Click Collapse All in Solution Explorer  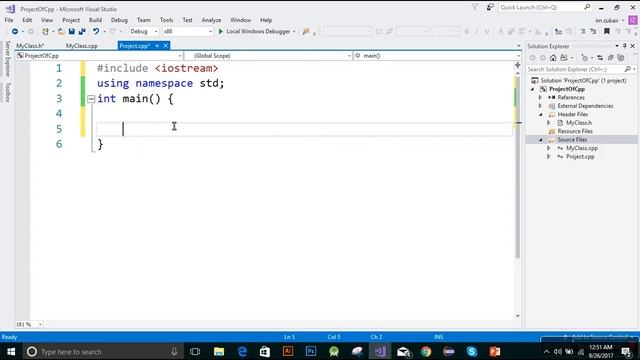pyautogui.click(x=610, y=58)
